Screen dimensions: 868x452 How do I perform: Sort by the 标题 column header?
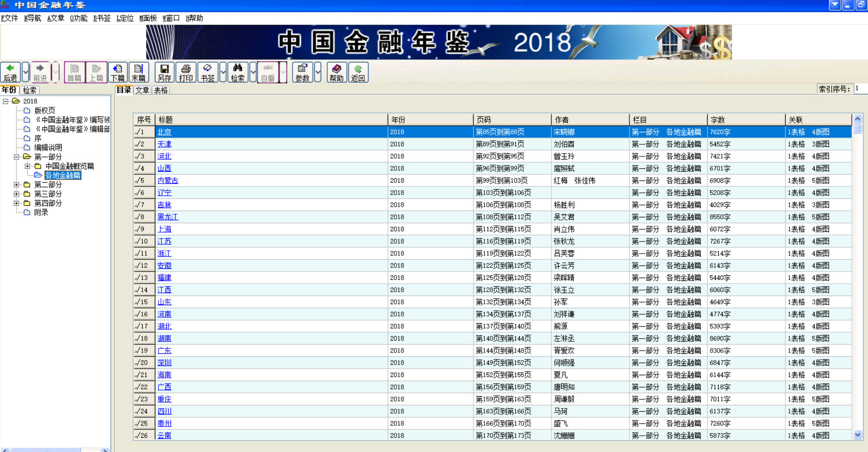tap(271, 120)
